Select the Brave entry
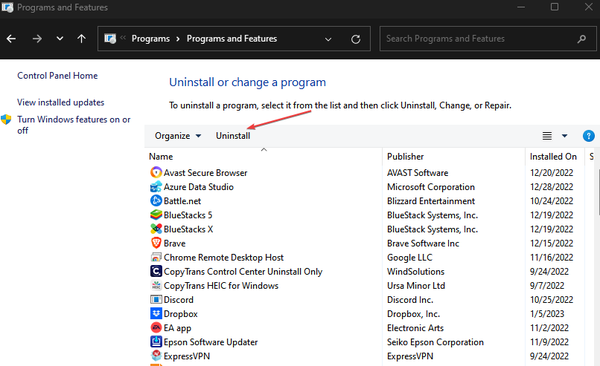600x366 pixels. point(174,243)
